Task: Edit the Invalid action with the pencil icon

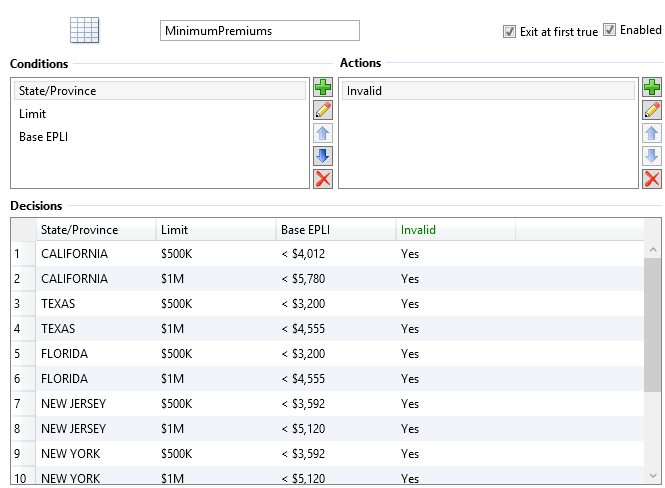Action: point(651,110)
